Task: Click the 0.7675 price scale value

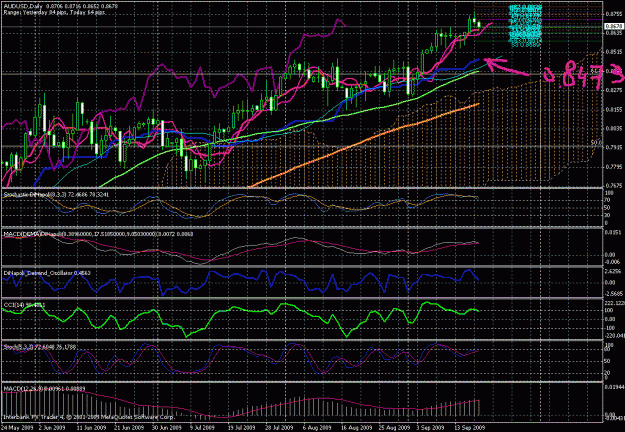Action: [x=614, y=185]
